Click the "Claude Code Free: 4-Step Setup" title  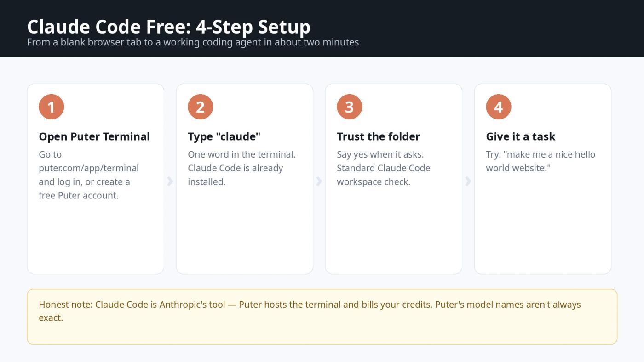(169, 27)
